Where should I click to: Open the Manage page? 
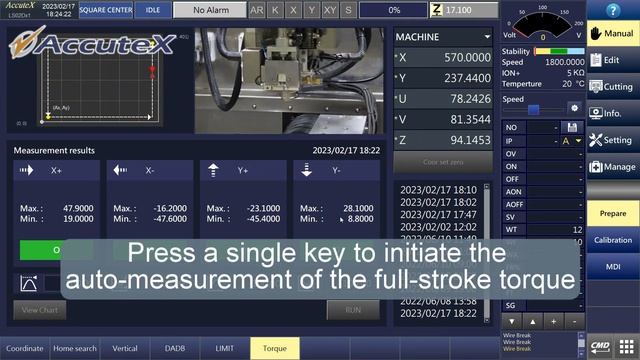pyautogui.click(x=613, y=167)
